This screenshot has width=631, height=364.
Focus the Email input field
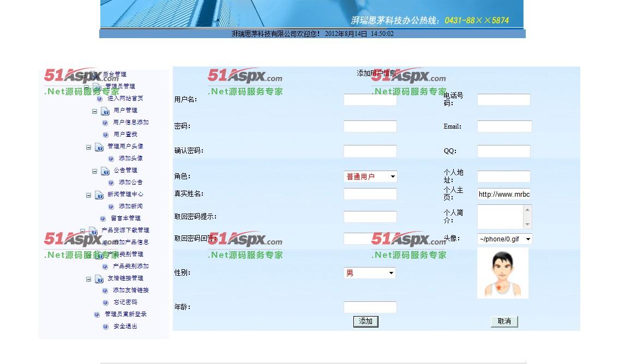point(504,126)
